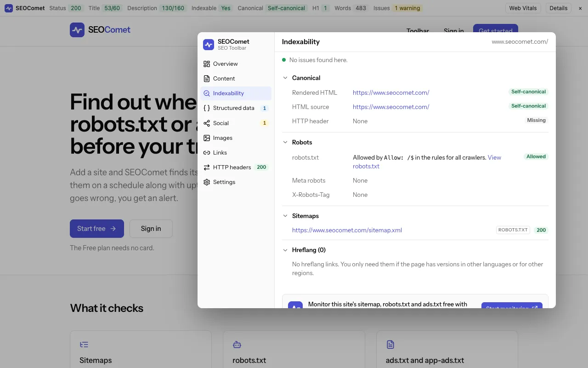Click the Links chain icon in sidebar
Image resolution: width=588 pixels, height=368 pixels.
(x=207, y=152)
